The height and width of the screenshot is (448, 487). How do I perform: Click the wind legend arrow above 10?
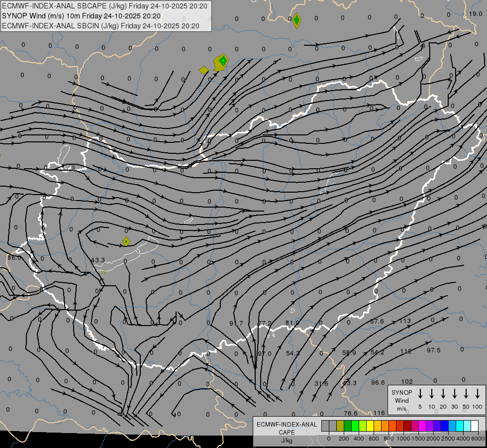tap(432, 394)
